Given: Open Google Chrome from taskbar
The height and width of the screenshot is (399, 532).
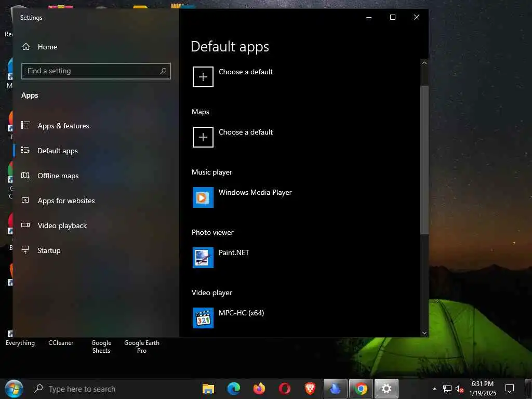Looking at the screenshot, I should click(x=361, y=389).
